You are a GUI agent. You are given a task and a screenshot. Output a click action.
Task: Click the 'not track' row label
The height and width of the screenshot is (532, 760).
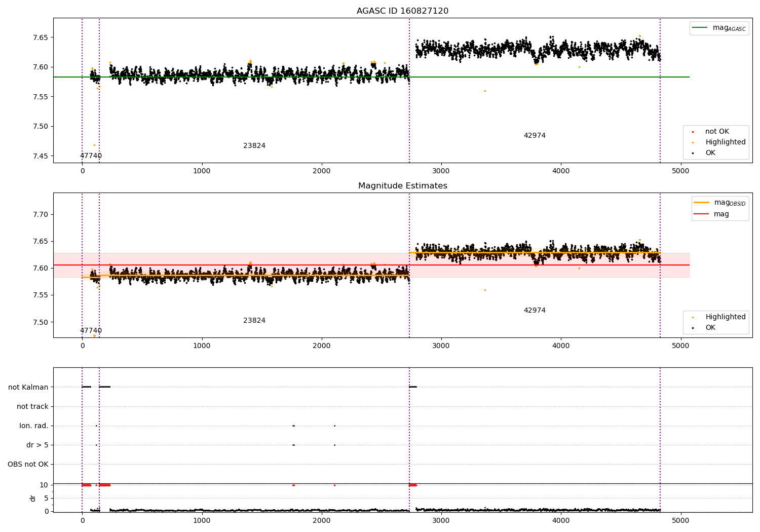[x=32, y=406]
